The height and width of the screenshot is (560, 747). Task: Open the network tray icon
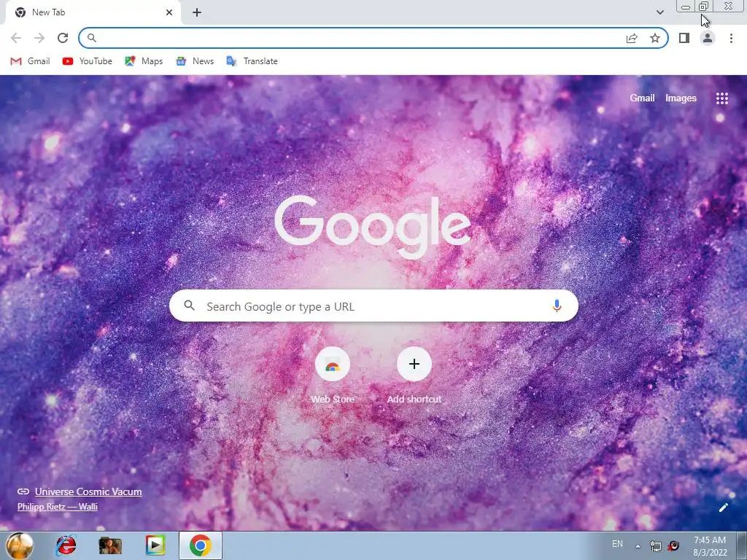coord(656,546)
